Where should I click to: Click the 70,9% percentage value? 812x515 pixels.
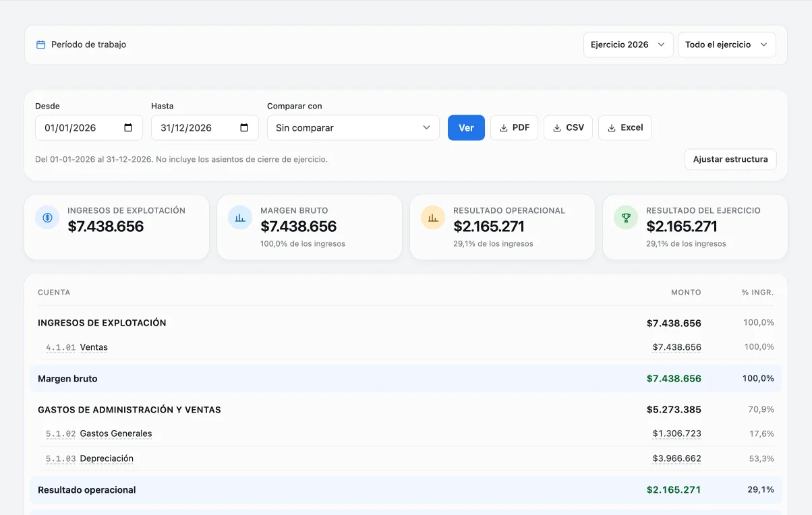[761, 409]
